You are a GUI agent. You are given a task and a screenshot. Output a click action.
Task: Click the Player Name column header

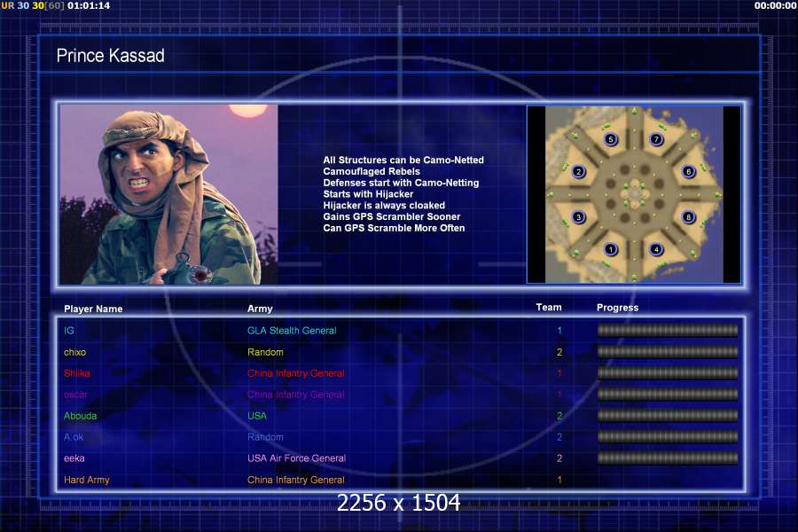click(93, 309)
